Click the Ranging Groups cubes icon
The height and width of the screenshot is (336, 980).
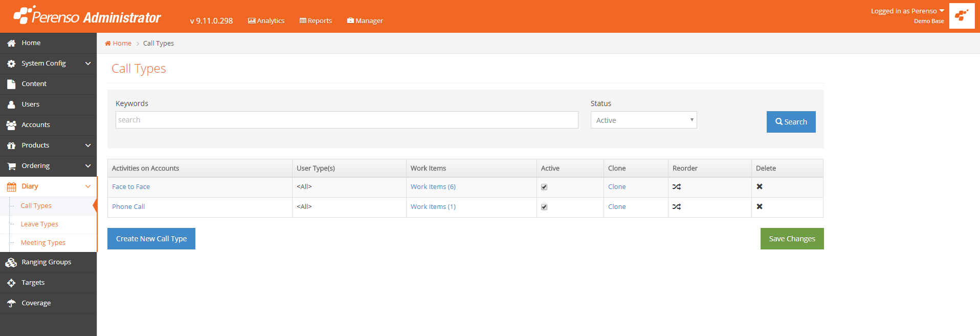click(11, 263)
